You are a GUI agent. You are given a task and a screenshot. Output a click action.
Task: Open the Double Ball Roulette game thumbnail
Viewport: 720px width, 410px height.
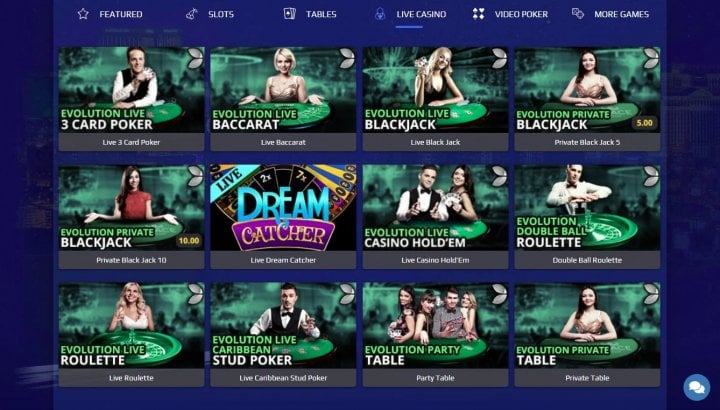587,208
